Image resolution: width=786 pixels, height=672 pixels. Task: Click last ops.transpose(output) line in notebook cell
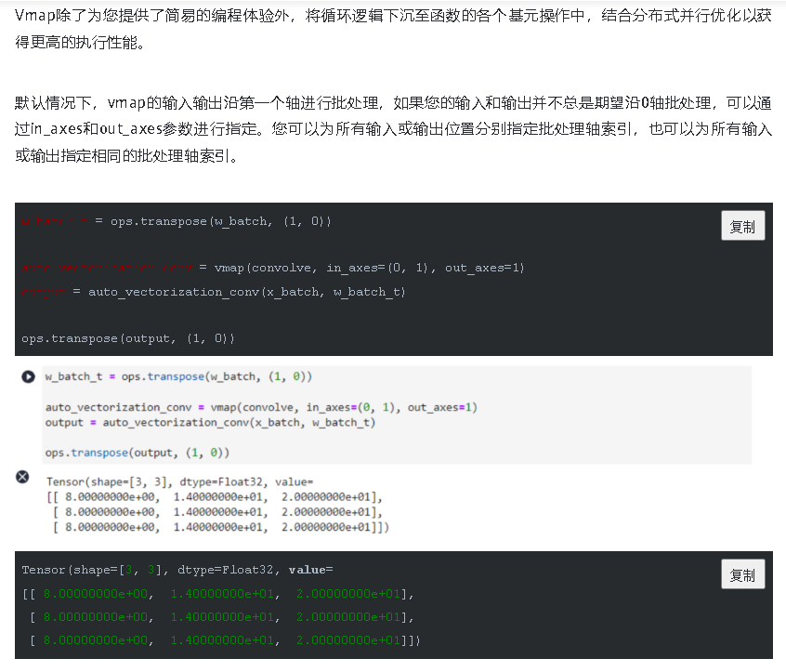138,453
